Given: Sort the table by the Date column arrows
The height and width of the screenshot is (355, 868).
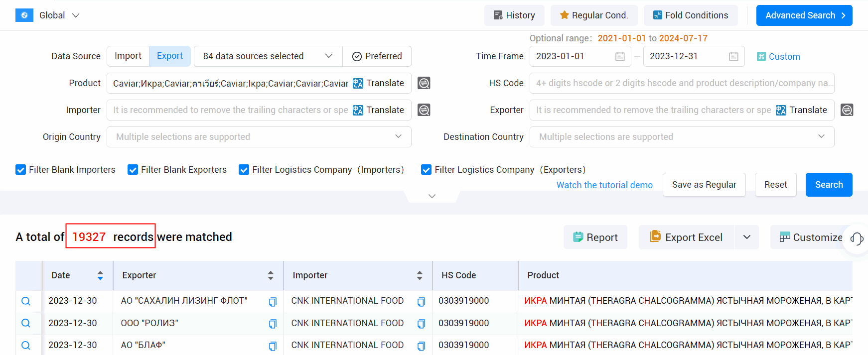Looking at the screenshot, I should pos(100,275).
